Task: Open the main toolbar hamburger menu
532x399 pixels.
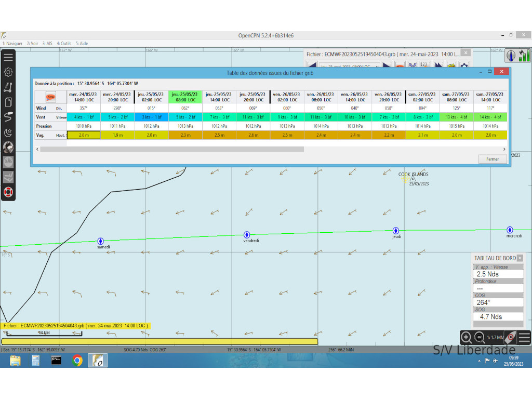Action: 8,57
